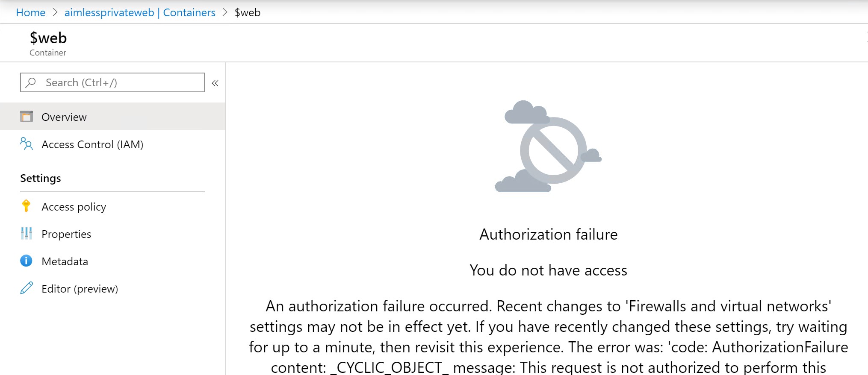Click the Editor pencil icon
The height and width of the screenshot is (375, 868).
coord(27,288)
